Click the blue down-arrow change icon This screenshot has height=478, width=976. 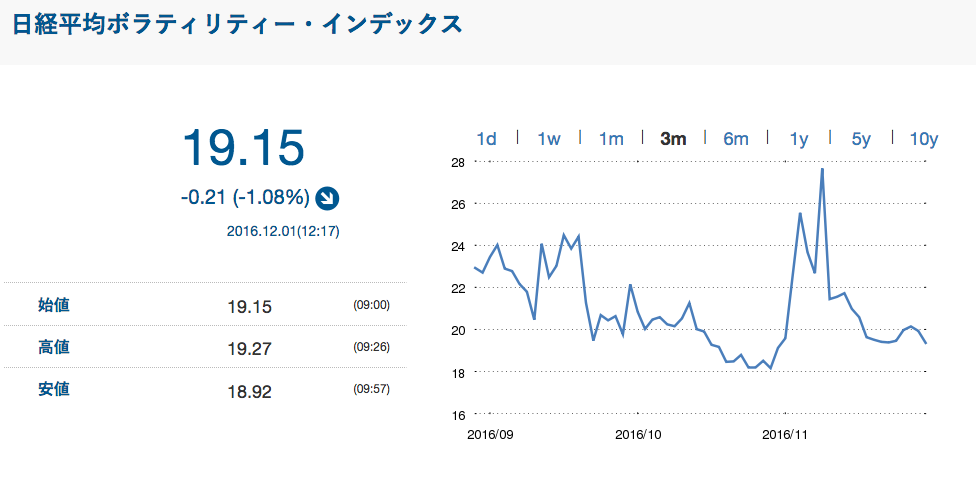(x=327, y=198)
